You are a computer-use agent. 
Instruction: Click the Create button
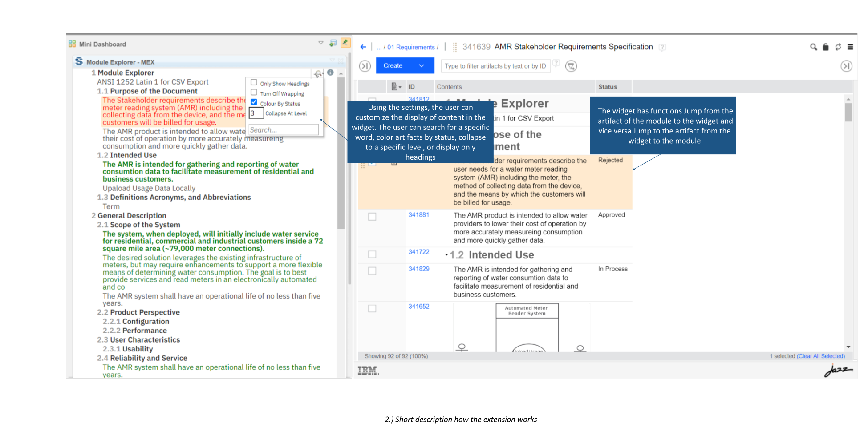pyautogui.click(x=393, y=66)
